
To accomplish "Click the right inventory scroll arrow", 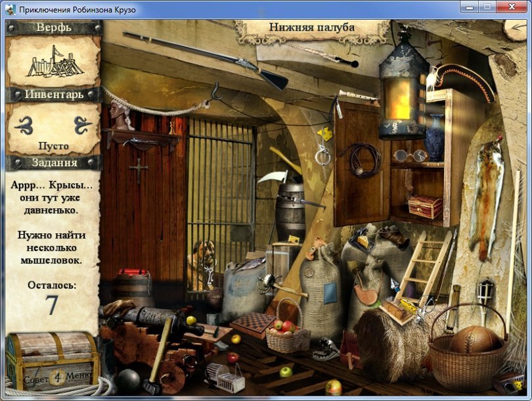I will (x=83, y=125).
